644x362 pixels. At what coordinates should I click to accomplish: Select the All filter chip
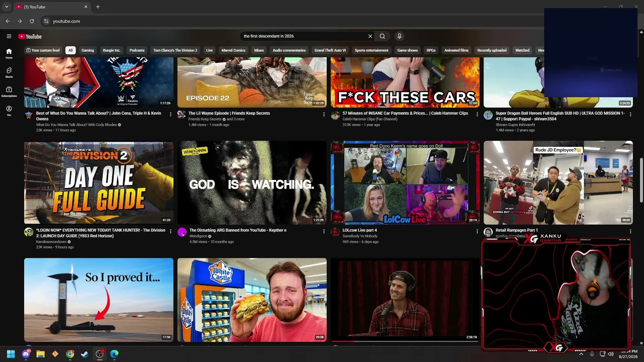[70, 50]
